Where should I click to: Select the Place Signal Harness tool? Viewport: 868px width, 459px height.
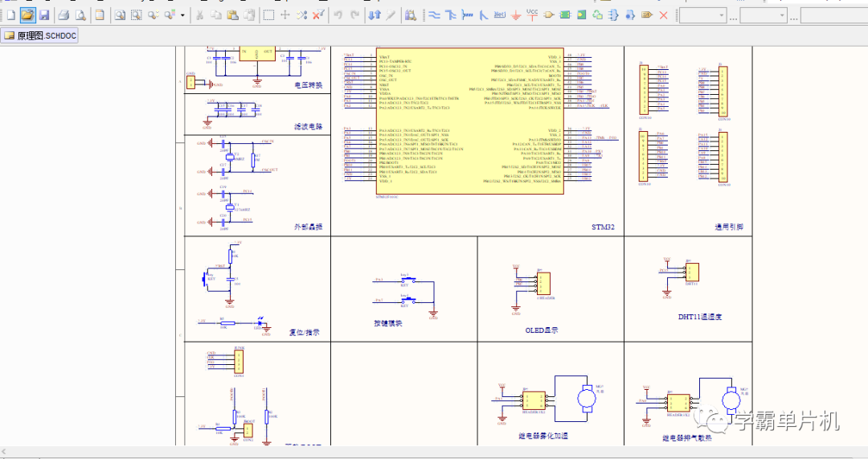point(467,15)
